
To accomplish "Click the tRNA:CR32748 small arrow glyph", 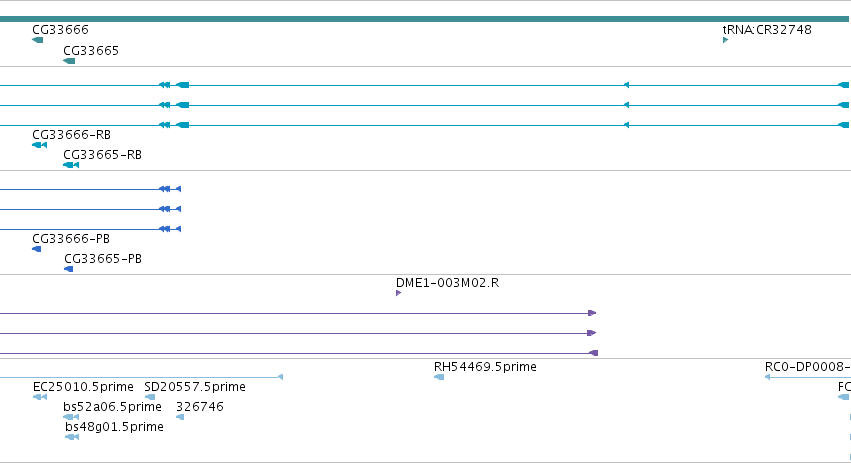I will 725,40.
